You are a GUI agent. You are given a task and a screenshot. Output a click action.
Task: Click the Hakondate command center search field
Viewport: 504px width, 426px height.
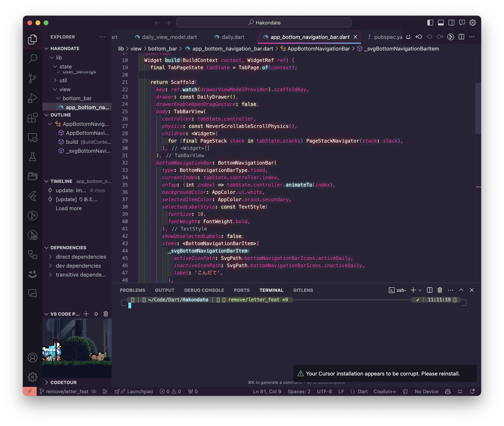click(x=264, y=23)
